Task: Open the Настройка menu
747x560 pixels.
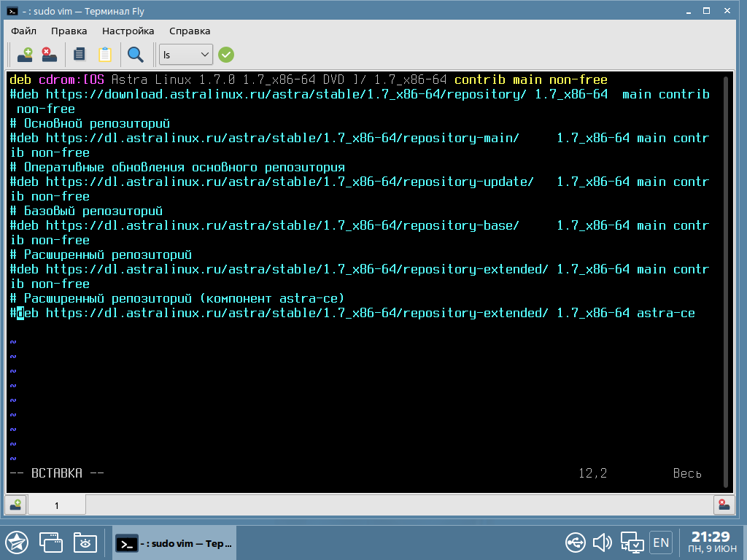Action: (x=128, y=31)
